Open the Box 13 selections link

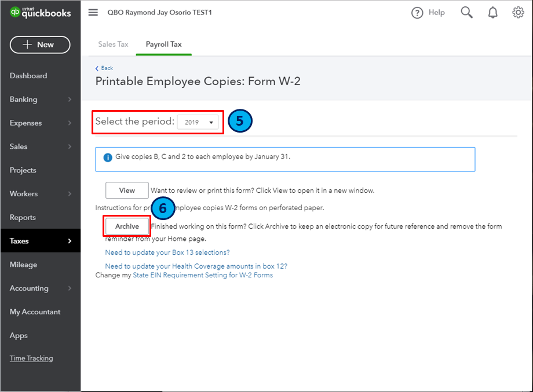click(x=167, y=252)
